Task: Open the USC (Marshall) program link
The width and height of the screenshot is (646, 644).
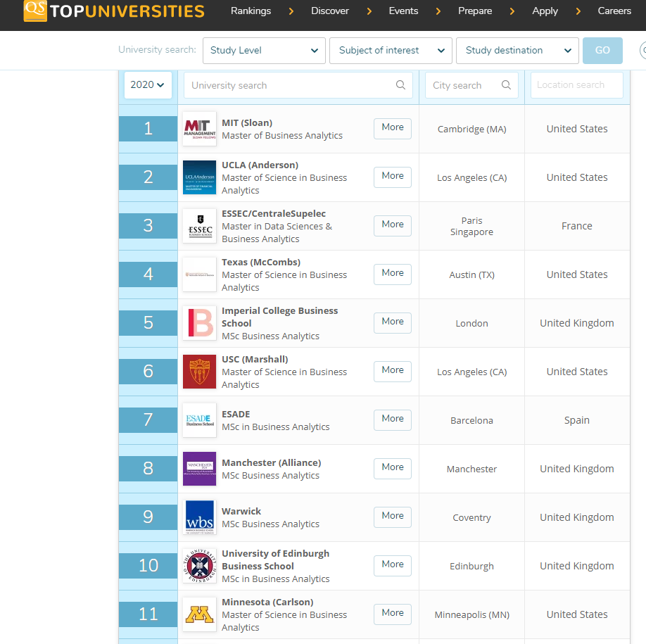Action: pyautogui.click(x=255, y=359)
